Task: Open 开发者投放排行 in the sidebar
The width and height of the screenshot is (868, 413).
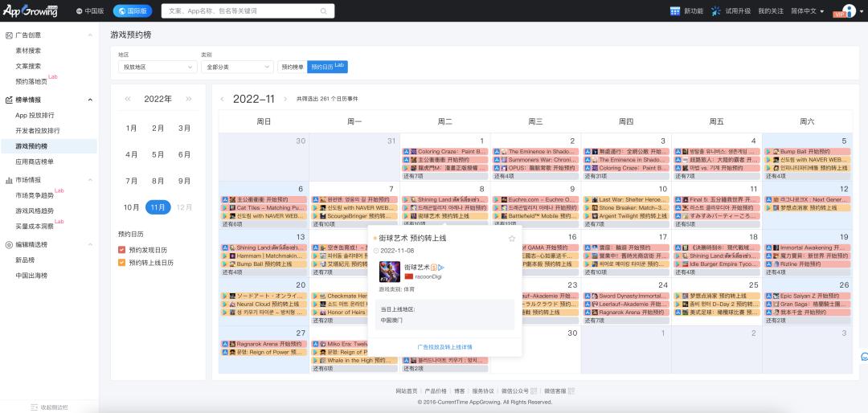Action: [x=39, y=131]
